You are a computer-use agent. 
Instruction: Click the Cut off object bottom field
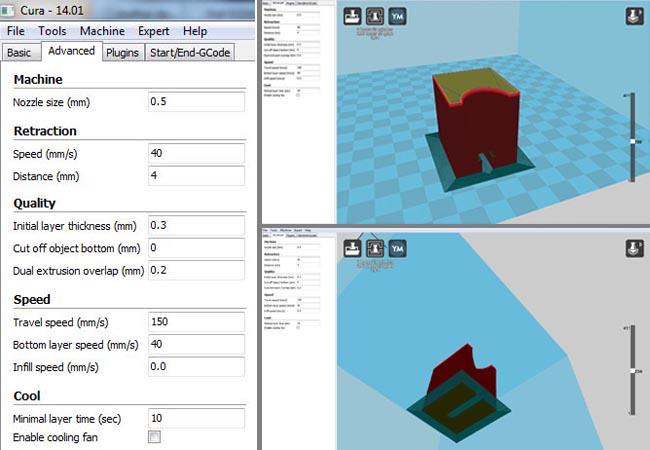[x=196, y=248]
